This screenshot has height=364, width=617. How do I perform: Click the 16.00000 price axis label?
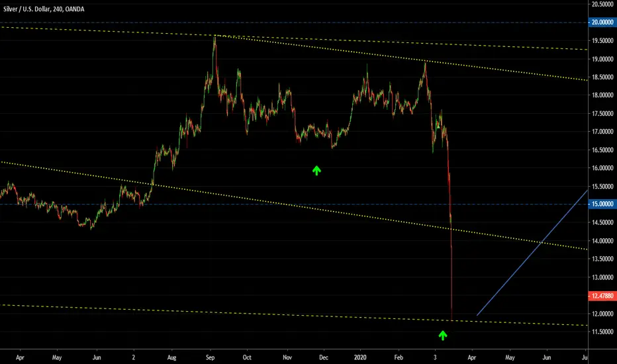602,168
